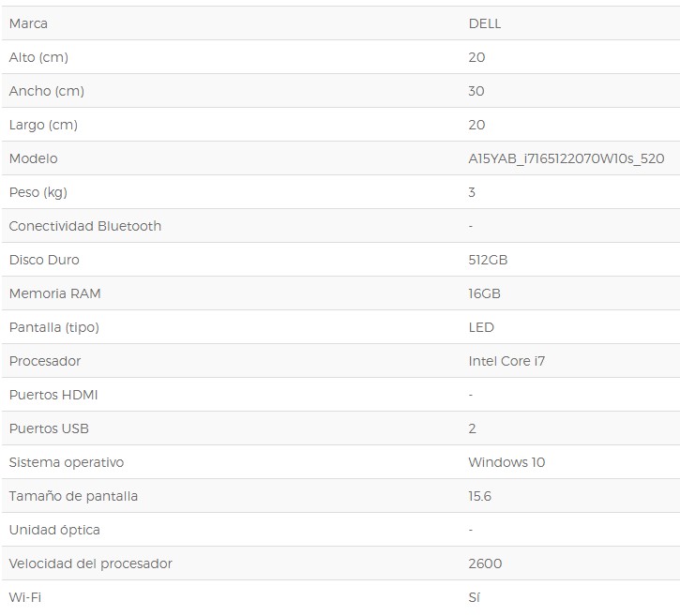Select the 512GB Disco Duro value

click(488, 260)
